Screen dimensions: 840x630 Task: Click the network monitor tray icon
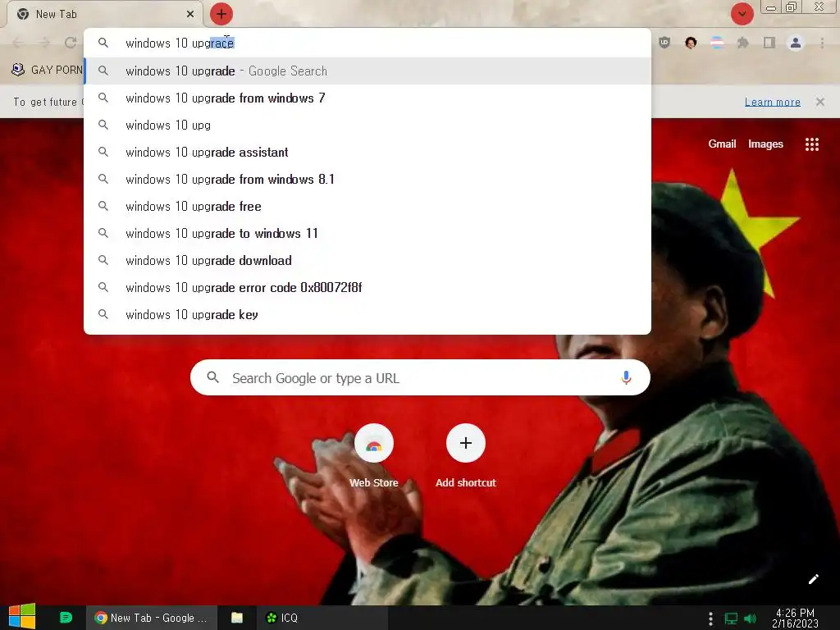click(731, 619)
